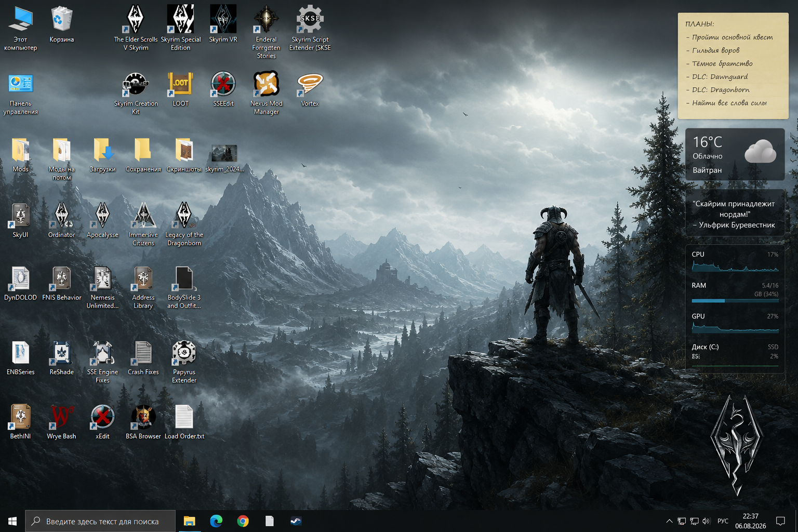
Task: Click the Ульфрик Буревестник quote widget
Action: (735, 214)
